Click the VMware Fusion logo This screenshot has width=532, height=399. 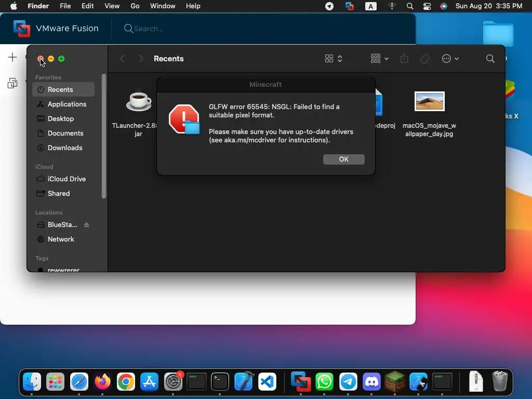[x=22, y=29]
